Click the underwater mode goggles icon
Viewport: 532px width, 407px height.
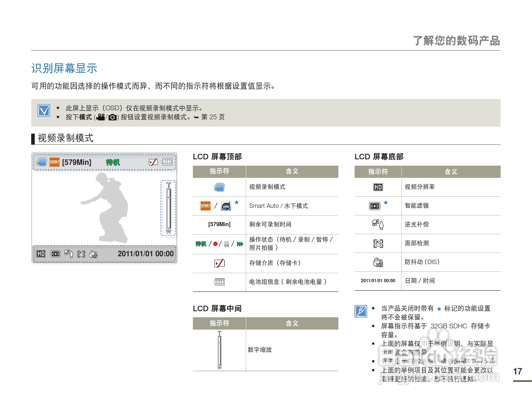pos(226,206)
